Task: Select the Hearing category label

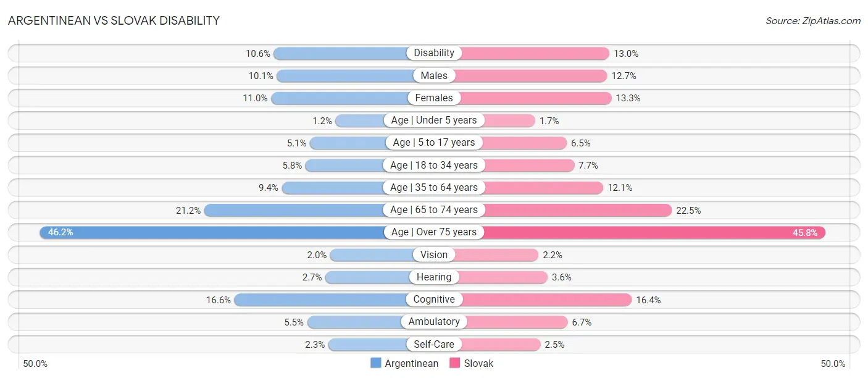Action: (x=434, y=277)
